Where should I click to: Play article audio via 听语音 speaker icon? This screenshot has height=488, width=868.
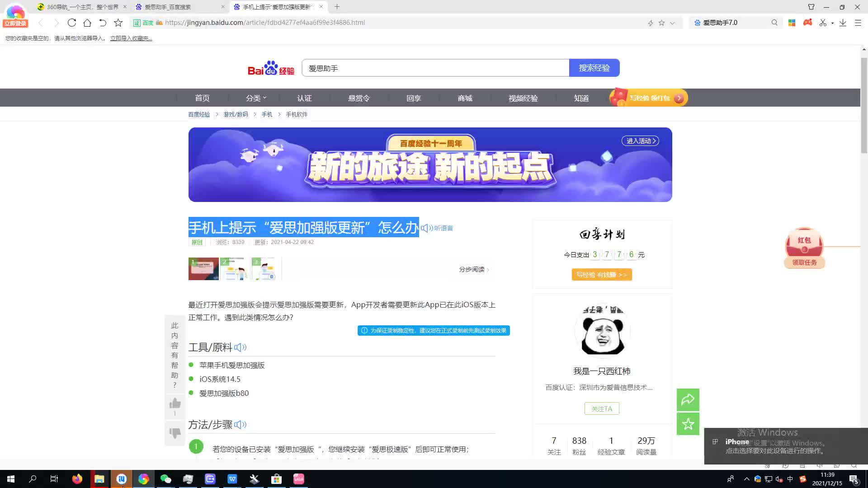pyautogui.click(x=427, y=228)
